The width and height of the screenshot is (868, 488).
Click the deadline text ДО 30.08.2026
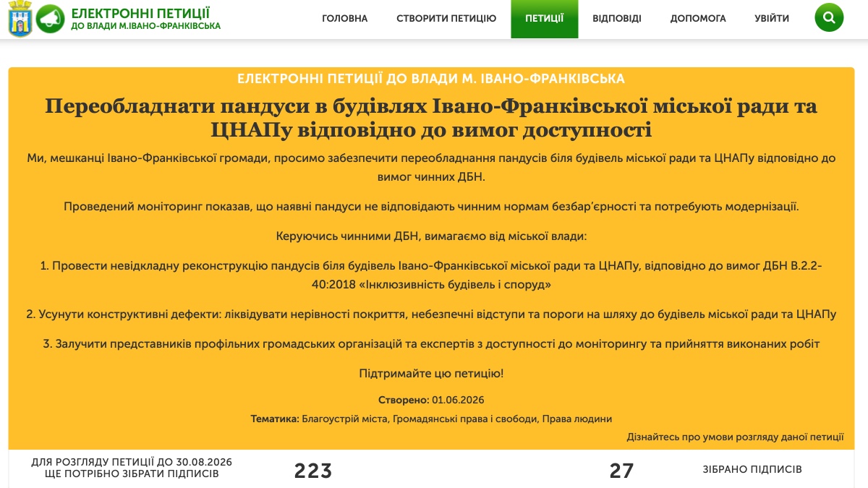coord(193,462)
